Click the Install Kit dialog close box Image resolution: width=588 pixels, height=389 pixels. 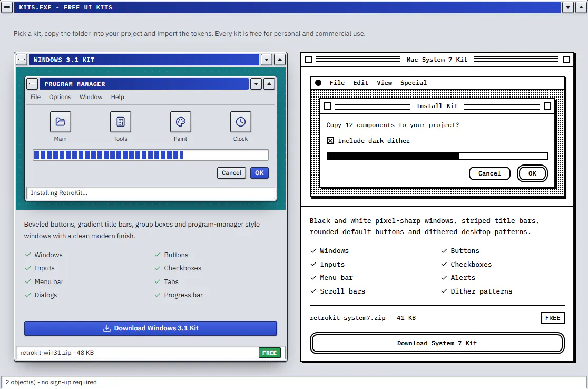click(x=327, y=106)
